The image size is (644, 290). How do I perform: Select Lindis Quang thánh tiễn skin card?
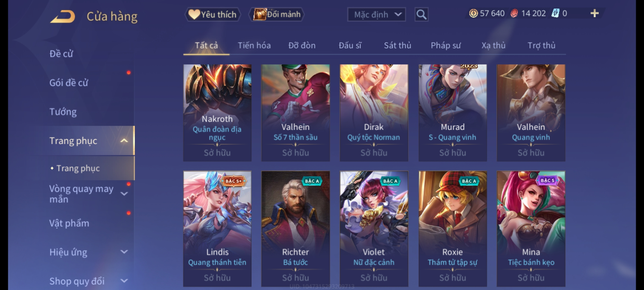(217, 229)
